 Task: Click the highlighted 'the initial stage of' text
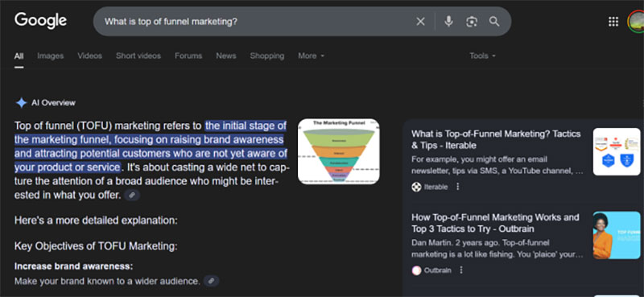(246, 126)
